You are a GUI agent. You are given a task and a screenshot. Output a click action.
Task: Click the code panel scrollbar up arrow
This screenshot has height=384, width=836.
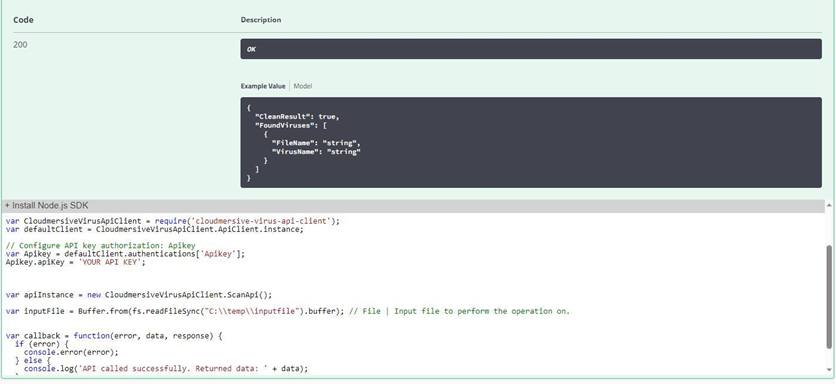point(829,205)
